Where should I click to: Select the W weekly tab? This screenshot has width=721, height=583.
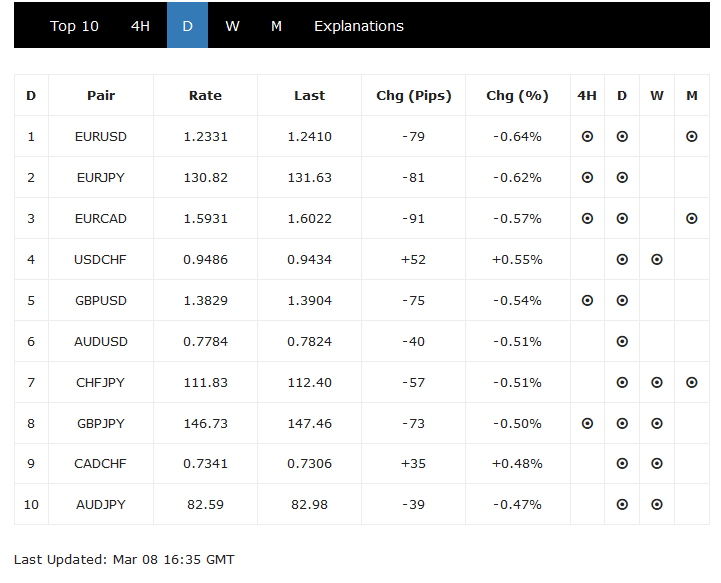tap(232, 26)
